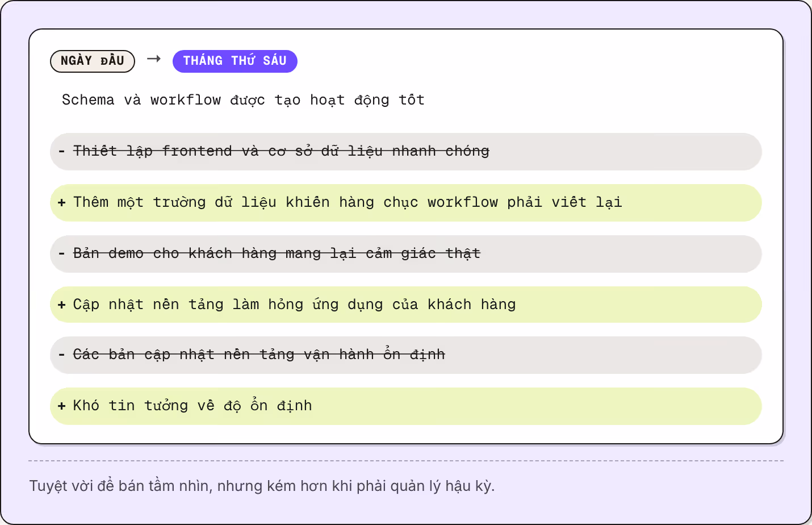The height and width of the screenshot is (525, 812).
Task: Click the heading "Schema và workflow được tạo hoạt động tốt"
Action: [x=243, y=100]
